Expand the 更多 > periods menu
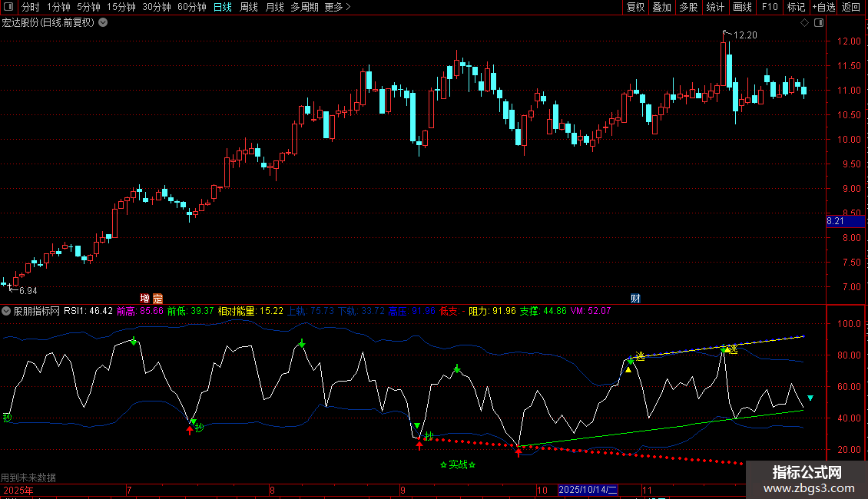868x499 pixels. point(338,7)
